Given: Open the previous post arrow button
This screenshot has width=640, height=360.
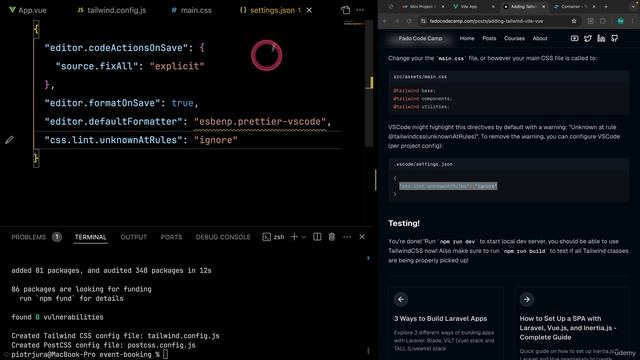Looking at the screenshot, I should [401, 299].
